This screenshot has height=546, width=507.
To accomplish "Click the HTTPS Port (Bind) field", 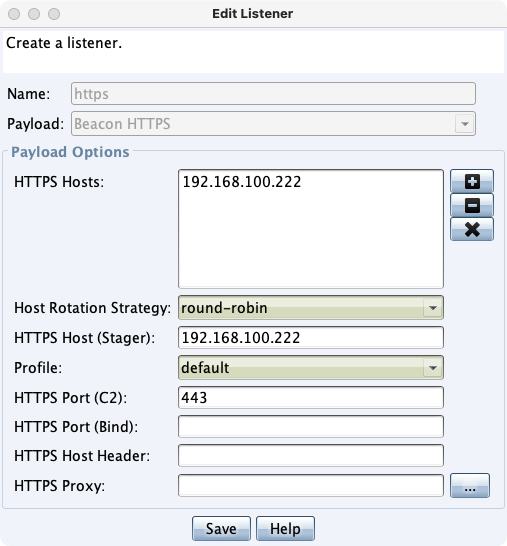I will point(311,426).
